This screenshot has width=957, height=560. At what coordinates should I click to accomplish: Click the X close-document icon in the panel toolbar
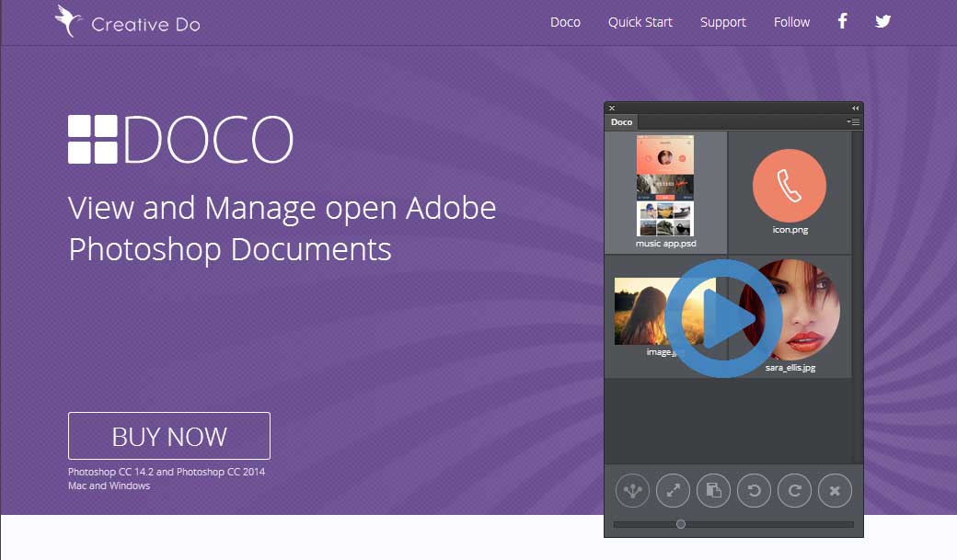pyautogui.click(x=835, y=490)
